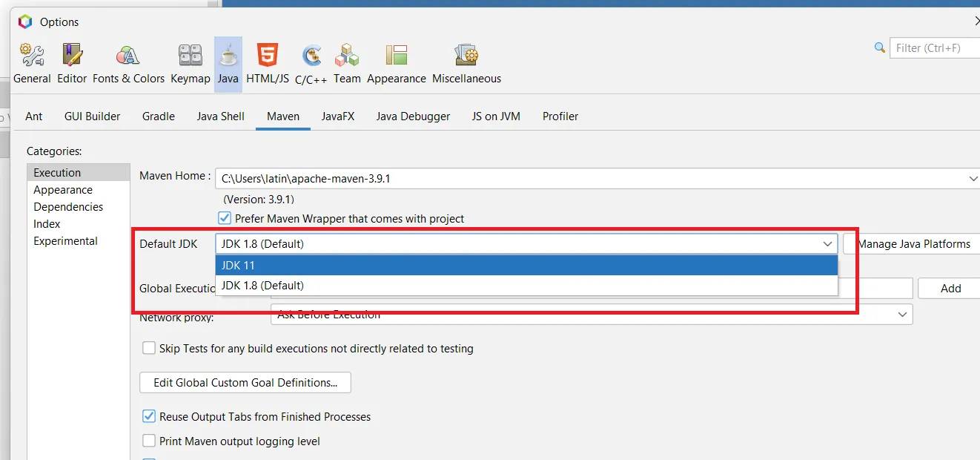Screen dimensions: 980x460
Task: Click the Add button
Action: coord(950,288)
